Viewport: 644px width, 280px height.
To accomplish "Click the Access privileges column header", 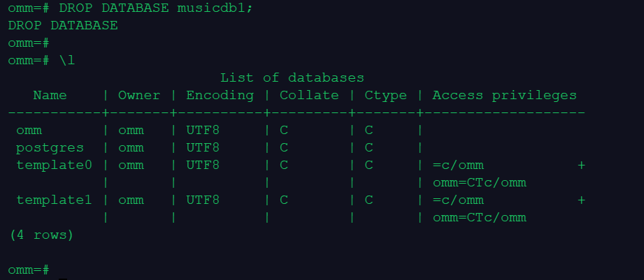I will 504,95.
